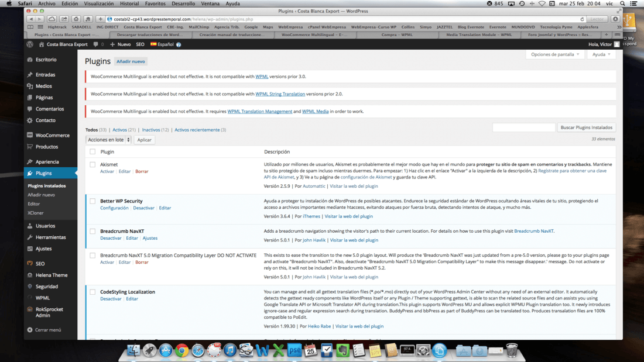Click the WordPress logo in admin bar
644x362 pixels.
coord(30,44)
